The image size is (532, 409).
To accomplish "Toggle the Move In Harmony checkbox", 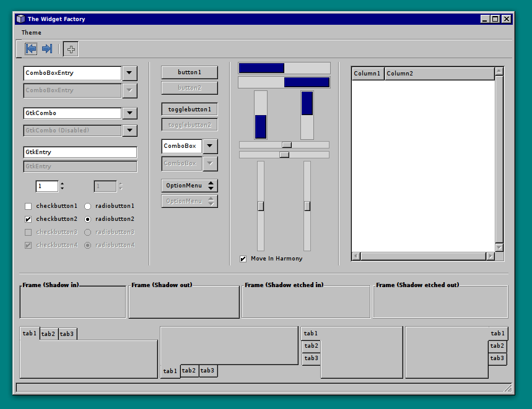I will (x=243, y=259).
